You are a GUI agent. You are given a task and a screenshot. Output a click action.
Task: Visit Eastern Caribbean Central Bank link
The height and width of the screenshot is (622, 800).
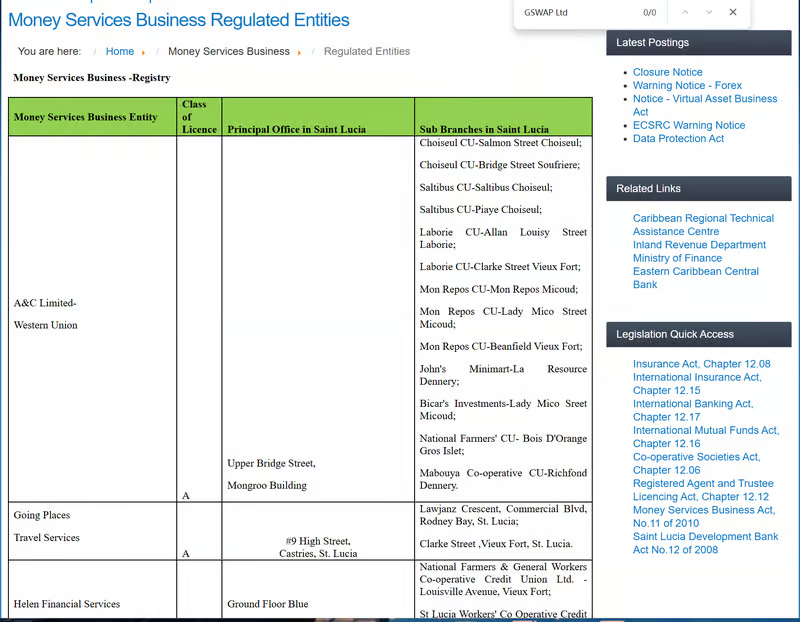tap(695, 271)
